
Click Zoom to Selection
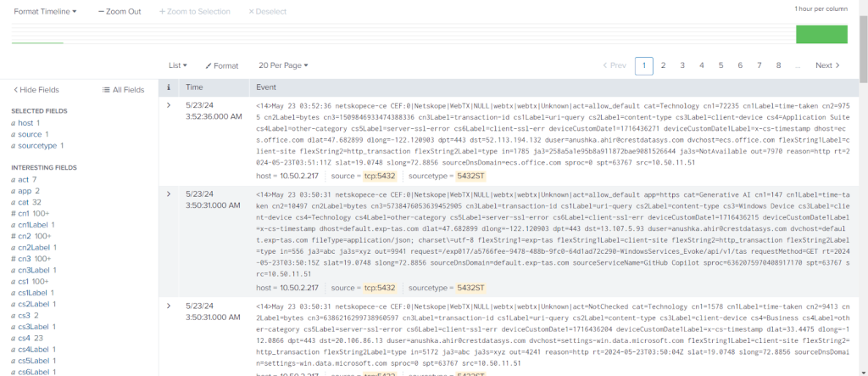pos(195,11)
